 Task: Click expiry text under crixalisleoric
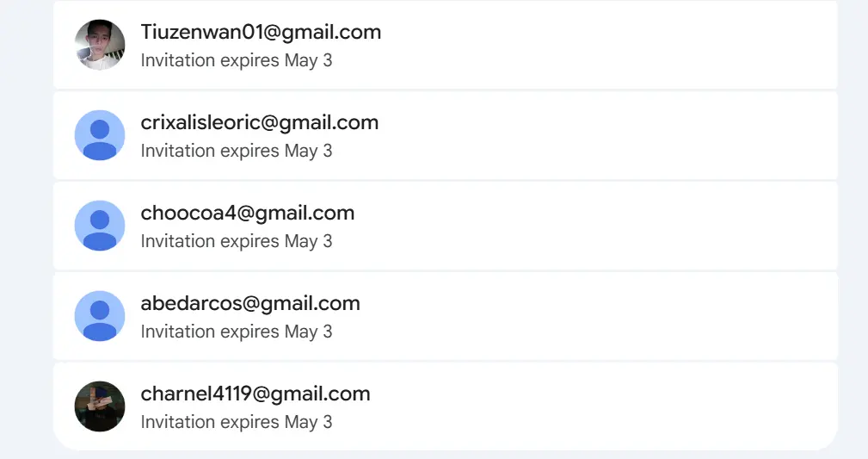pos(237,151)
